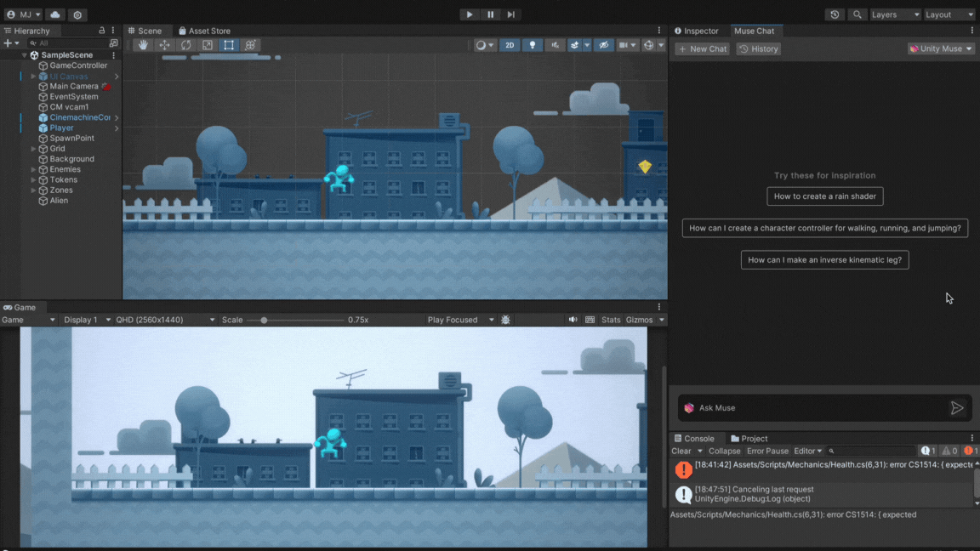Expand the Enemies object in Hierarchy
Screen dimensions: 980x551
pos(34,169)
